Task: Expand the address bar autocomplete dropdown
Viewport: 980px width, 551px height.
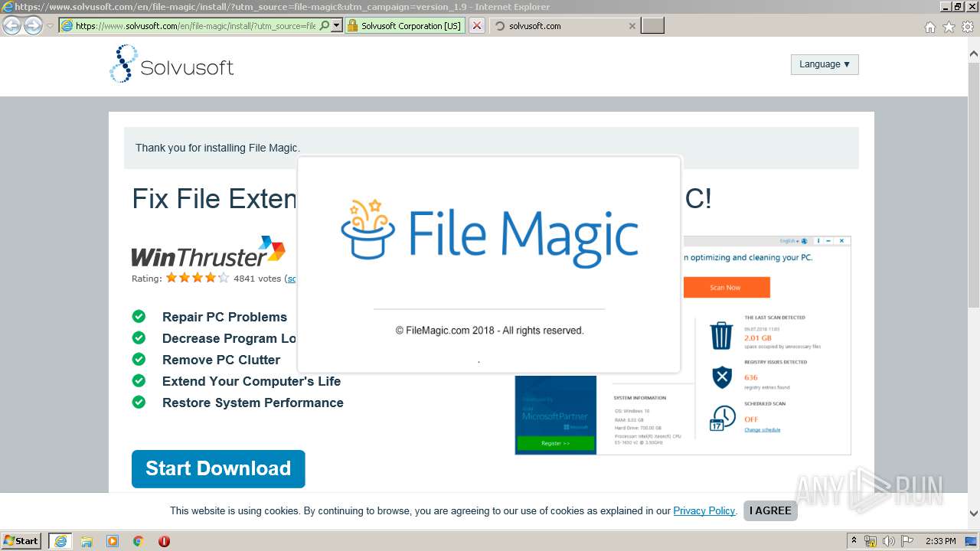Action: [336, 25]
